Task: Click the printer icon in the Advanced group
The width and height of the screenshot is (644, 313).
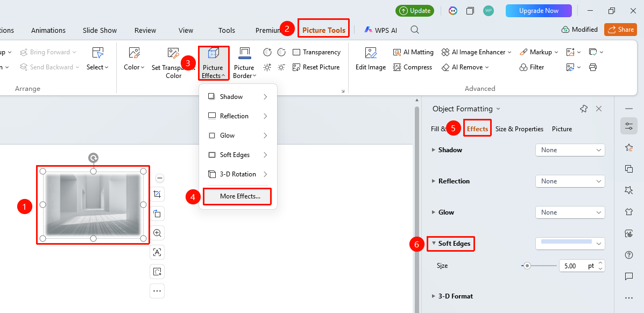Action: click(593, 67)
